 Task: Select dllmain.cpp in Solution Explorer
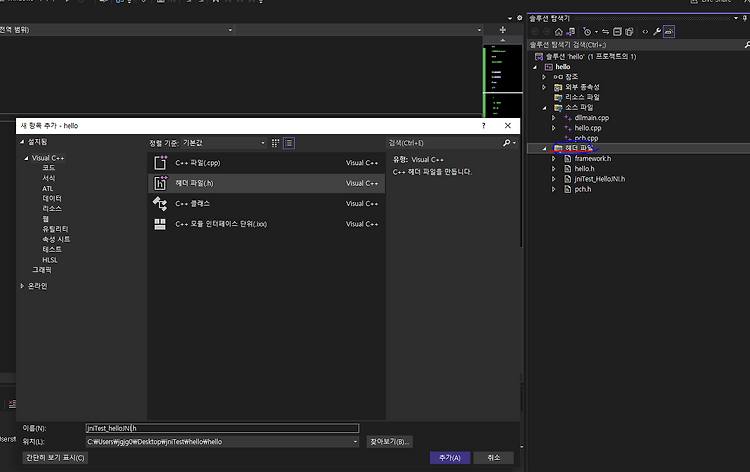click(x=592, y=118)
